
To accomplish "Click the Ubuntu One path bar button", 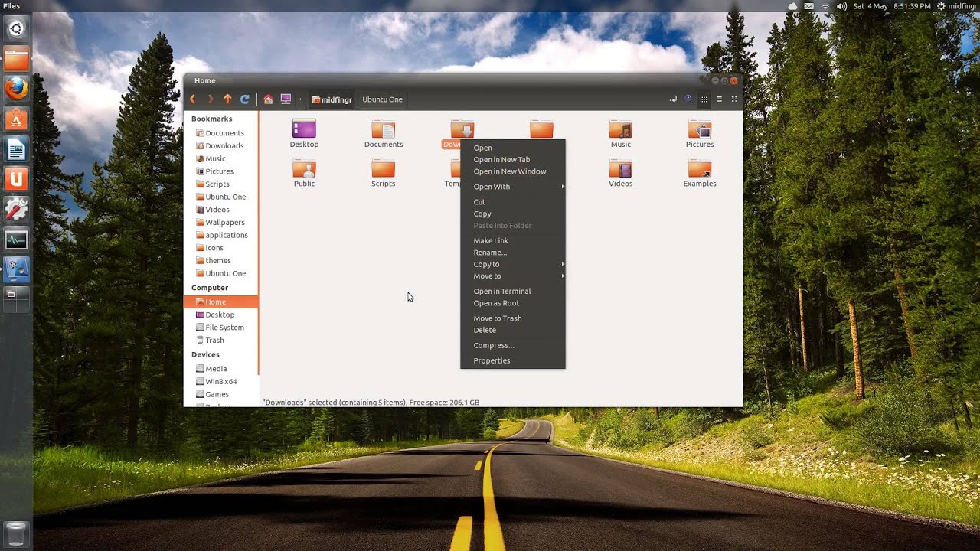I will tap(382, 99).
